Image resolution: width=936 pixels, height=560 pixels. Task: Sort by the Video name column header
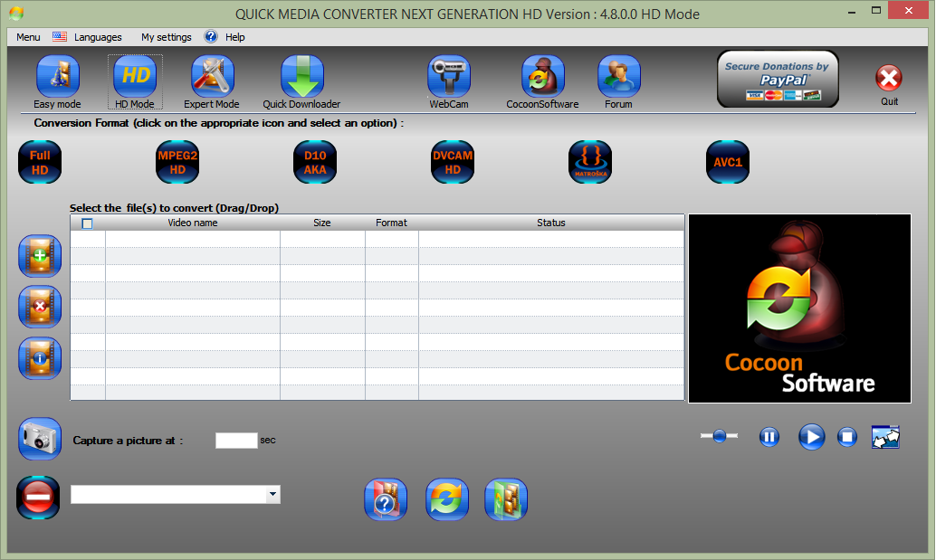coord(192,223)
